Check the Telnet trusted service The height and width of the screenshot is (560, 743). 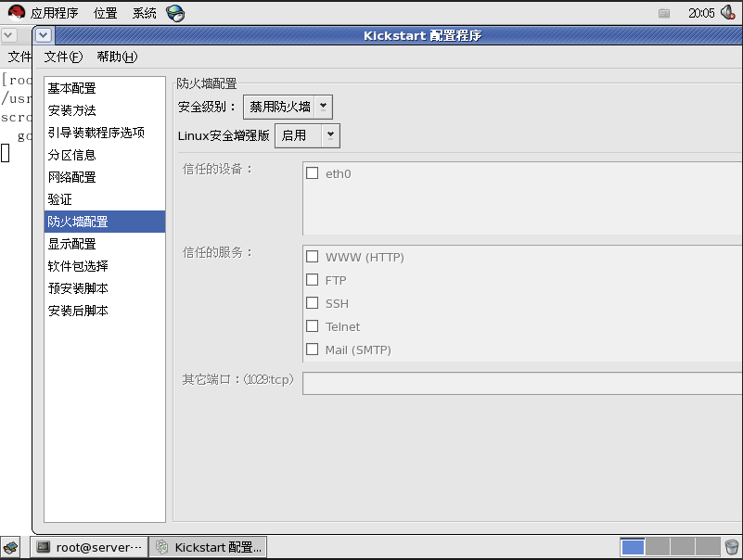coord(313,326)
